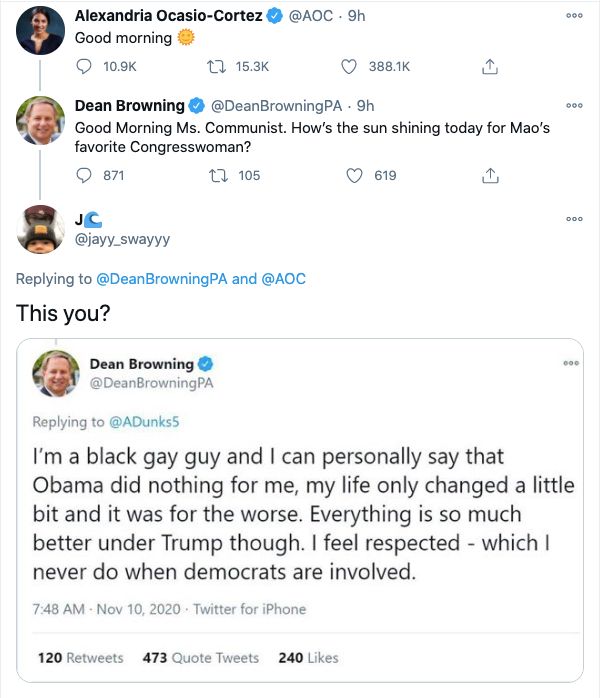View the 120 Retweets list
601x698 pixels.
(80, 657)
